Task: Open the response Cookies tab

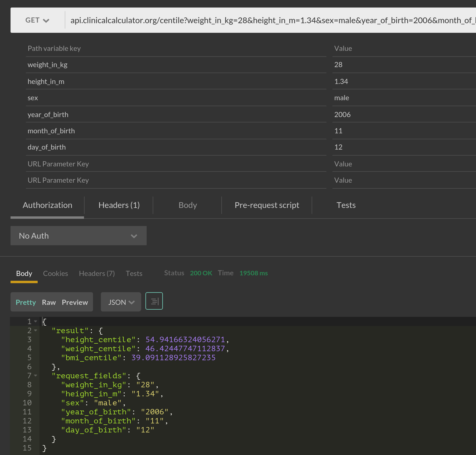Action: coord(55,274)
